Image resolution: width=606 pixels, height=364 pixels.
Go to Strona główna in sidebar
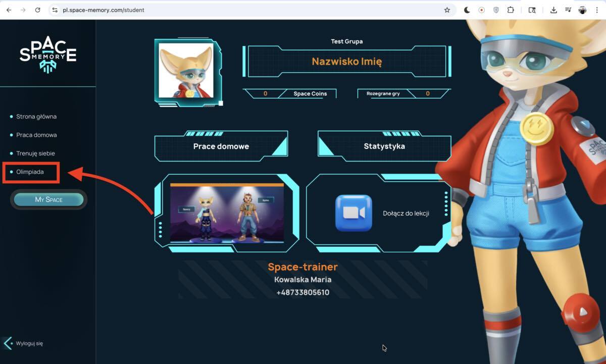[x=36, y=117]
